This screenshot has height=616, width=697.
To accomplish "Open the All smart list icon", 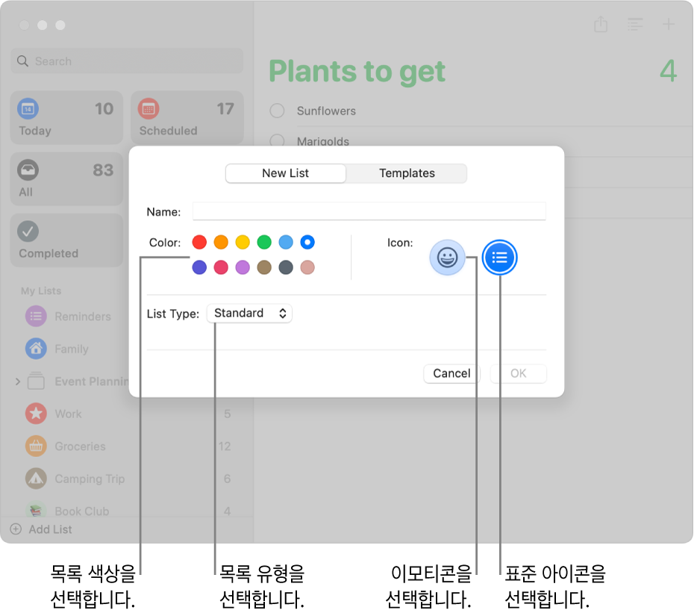I will pyautogui.click(x=28, y=170).
